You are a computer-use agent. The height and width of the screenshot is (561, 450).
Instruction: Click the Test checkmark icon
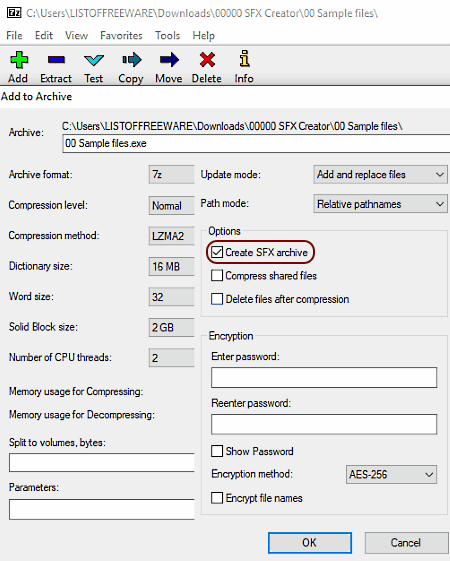[x=94, y=60]
